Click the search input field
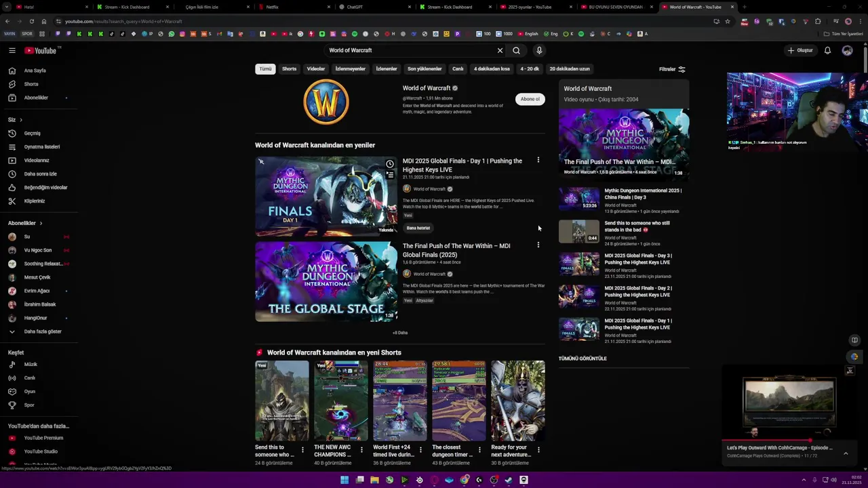868x488 pixels. pyautogui.click(x=410, y=50)
